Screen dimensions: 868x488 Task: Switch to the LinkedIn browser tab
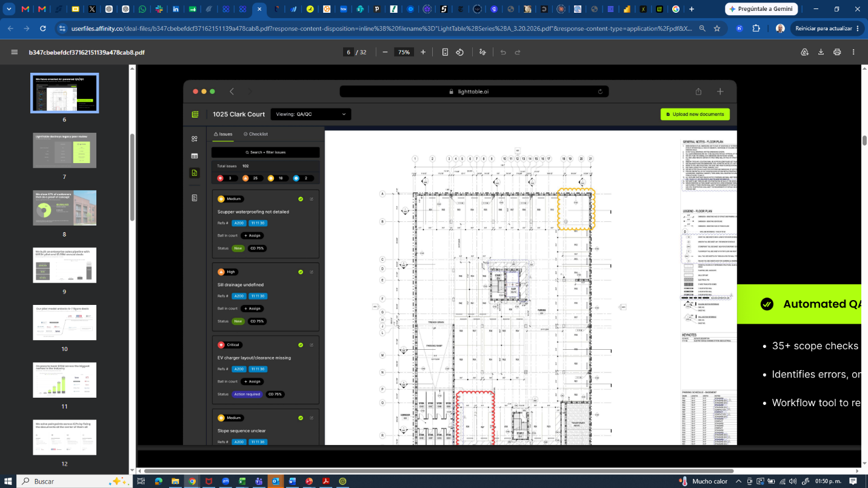176,9
